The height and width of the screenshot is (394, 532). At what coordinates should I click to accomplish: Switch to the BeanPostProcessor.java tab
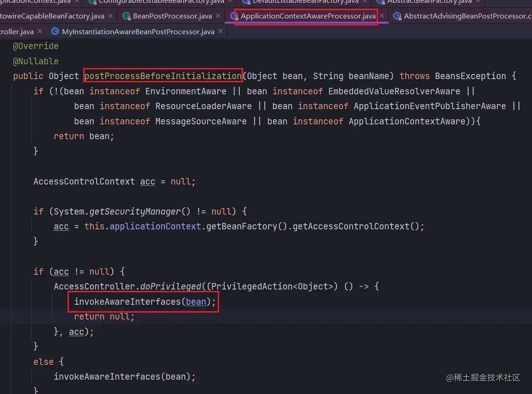pyautogui.click(x=172, y=16)
